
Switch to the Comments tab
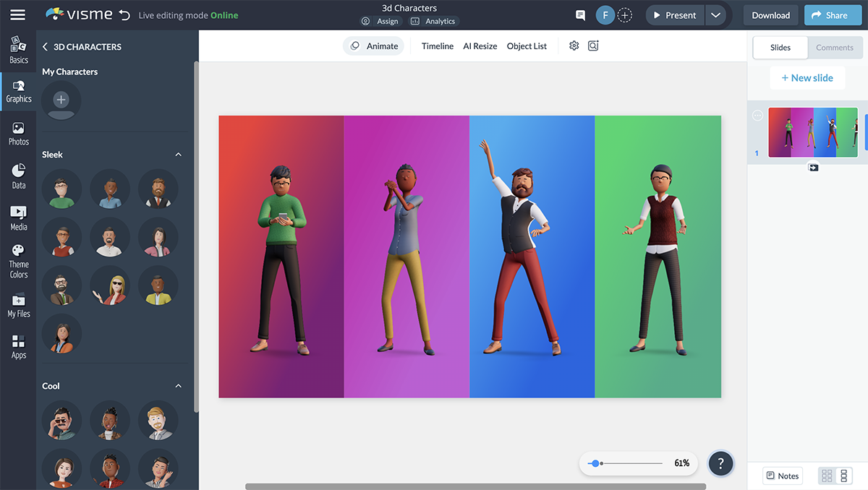click(835, 48)
